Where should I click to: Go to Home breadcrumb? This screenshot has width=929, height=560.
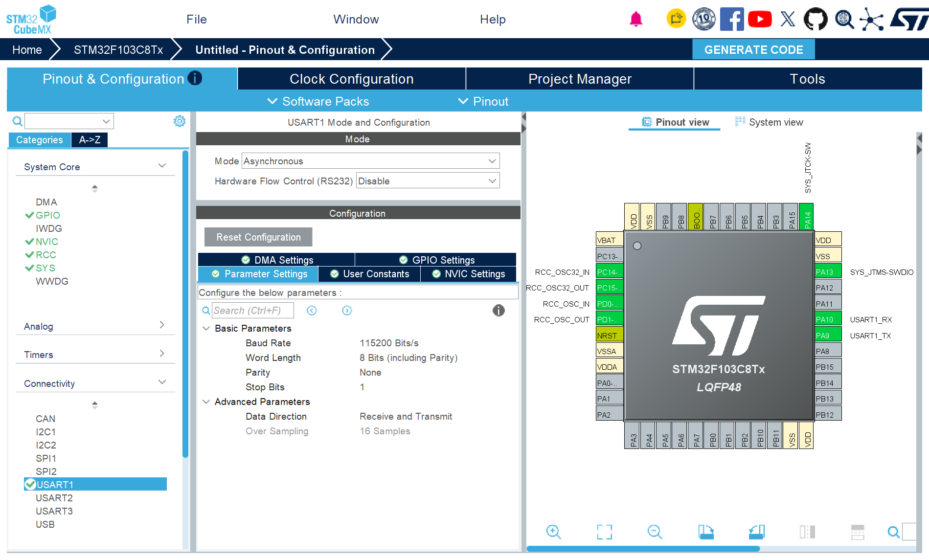[x=27, y=50]
